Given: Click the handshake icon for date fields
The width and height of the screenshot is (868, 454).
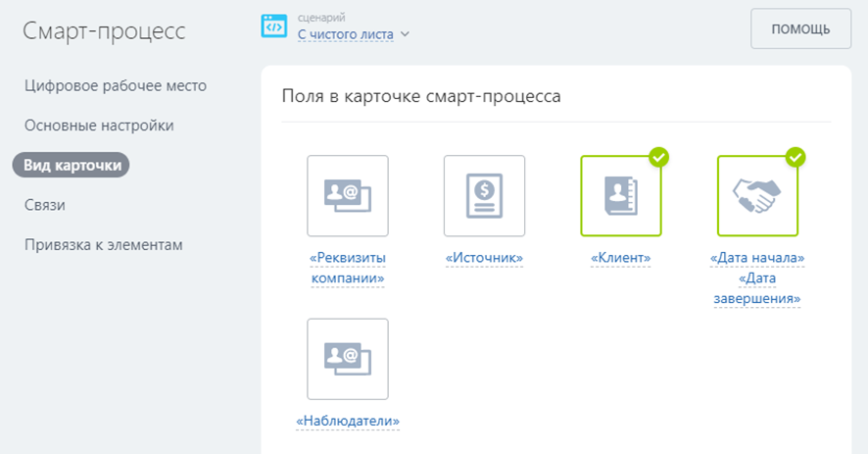Looking at the screenshot, I should (757, 196).
